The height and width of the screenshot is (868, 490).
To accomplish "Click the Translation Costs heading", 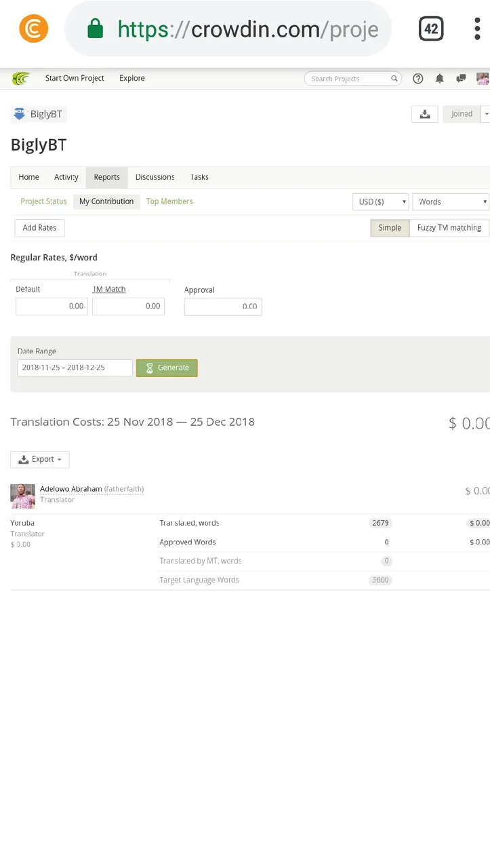I will 133,422.
